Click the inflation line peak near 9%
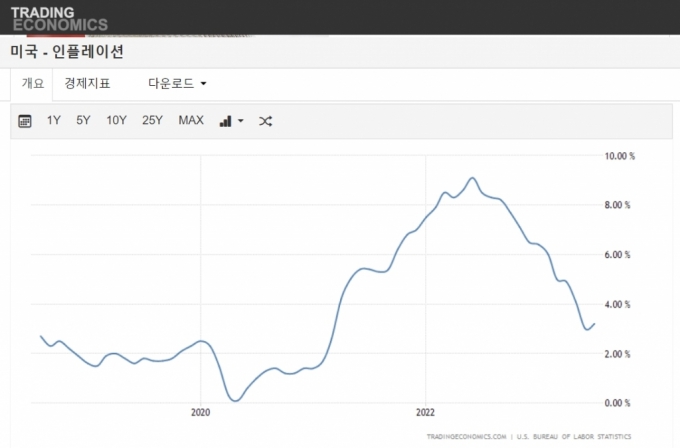The height and width of the screenshot is (448, 680). point(472,179)
